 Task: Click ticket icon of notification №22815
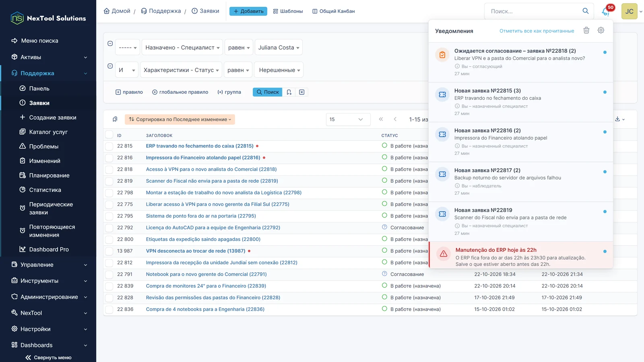click(442, 95)
